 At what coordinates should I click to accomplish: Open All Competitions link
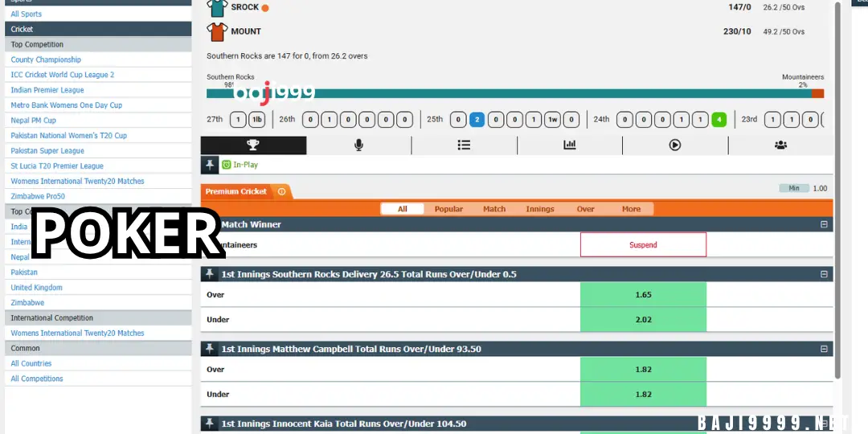click(x=37, y=379)
